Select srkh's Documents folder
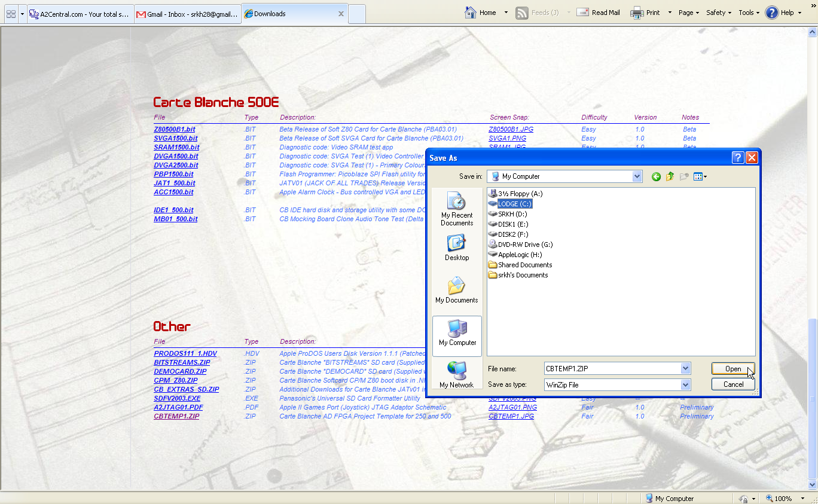 tap(518, 275)
